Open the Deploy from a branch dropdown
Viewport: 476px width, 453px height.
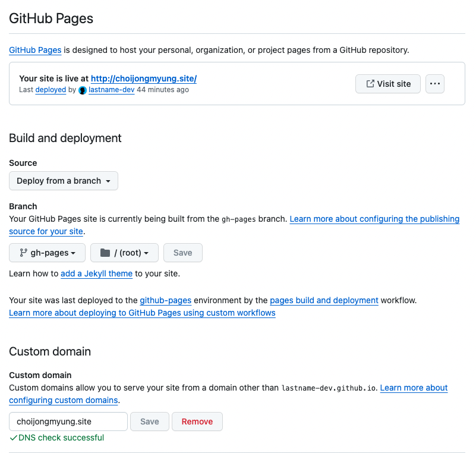[x=64, y=181]
